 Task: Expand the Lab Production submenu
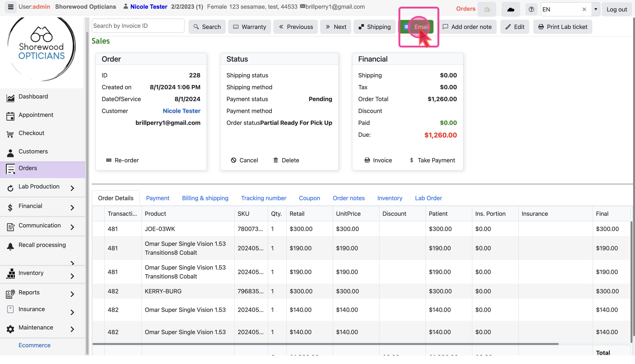(72, 188)
